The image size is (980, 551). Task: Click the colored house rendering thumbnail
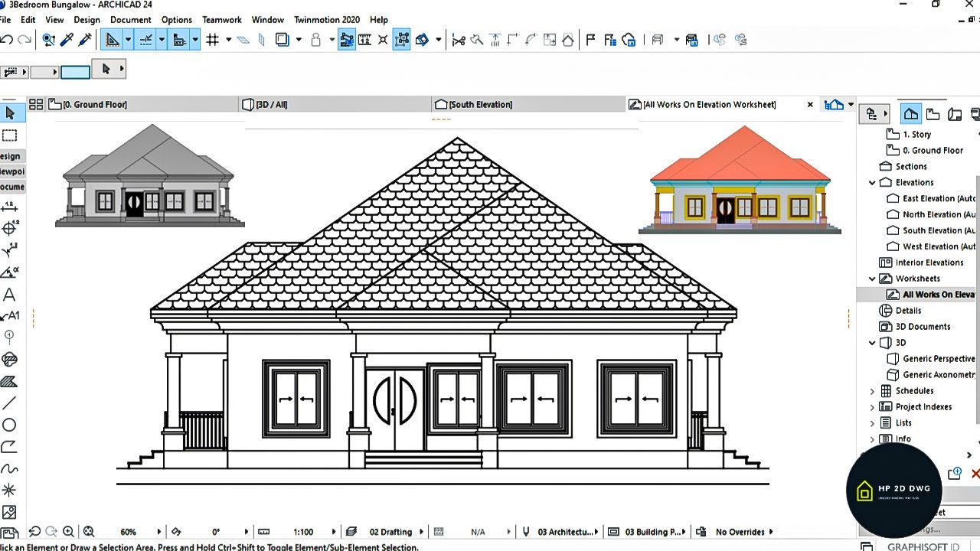tap(740, 181)
